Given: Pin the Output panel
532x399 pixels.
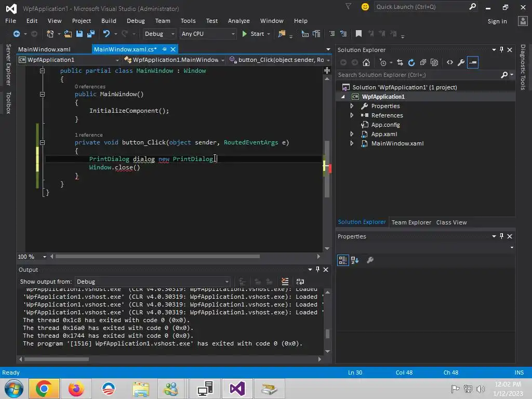Looking at the screenshot, I should (x=317, y=270).
